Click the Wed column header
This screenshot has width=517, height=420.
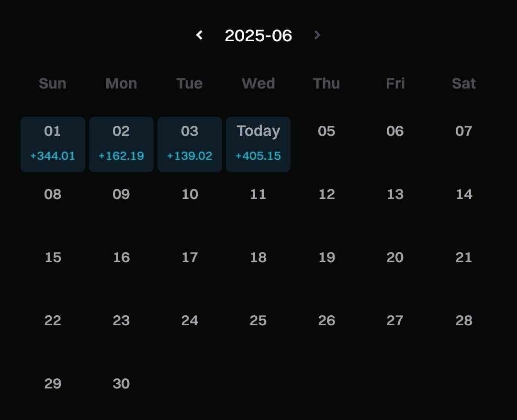tap(258, 84)
